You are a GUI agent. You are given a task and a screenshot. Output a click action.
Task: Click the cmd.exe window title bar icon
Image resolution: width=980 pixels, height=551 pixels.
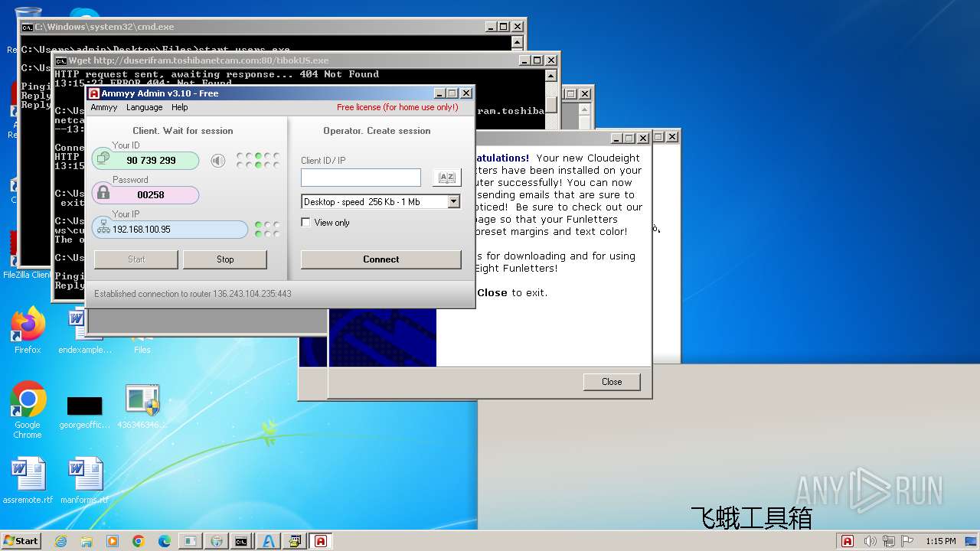27,27
